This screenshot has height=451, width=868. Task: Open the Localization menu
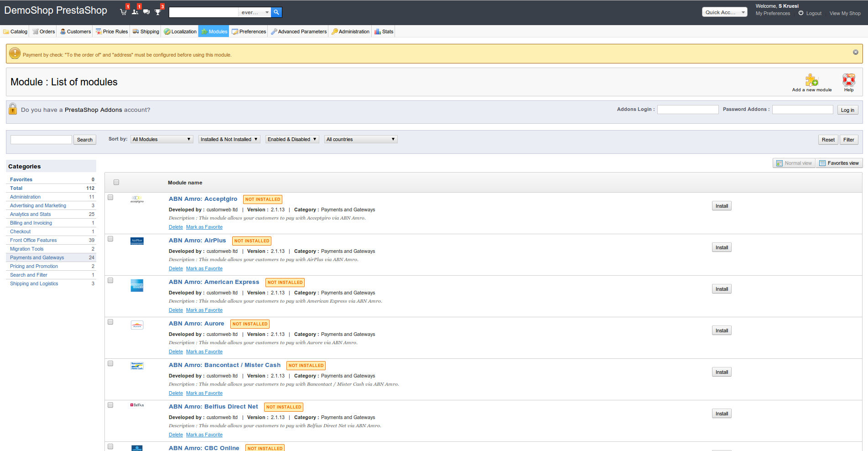click(180, 31)
